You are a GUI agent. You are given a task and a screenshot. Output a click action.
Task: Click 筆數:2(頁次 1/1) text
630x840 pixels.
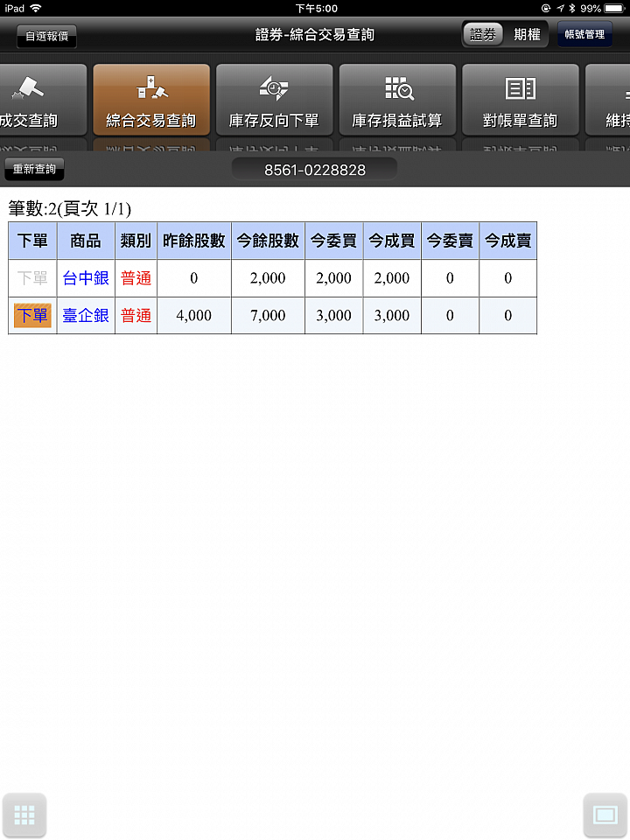click(x=70, y=208)
